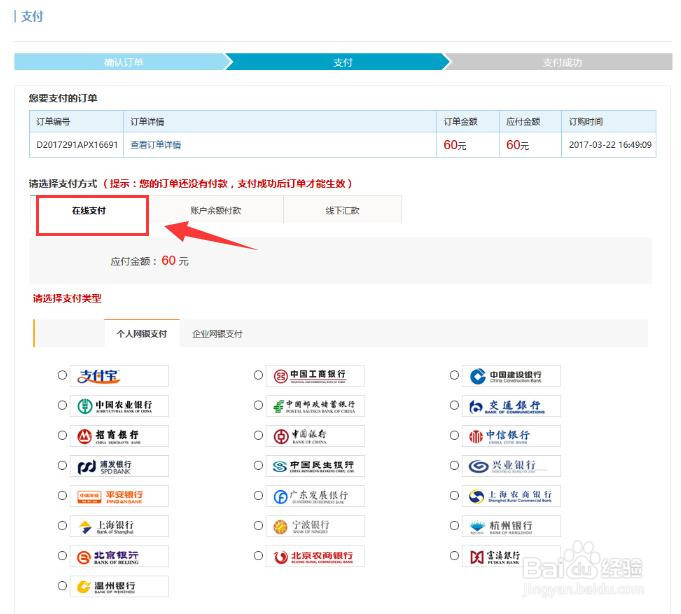Click the 浦发银行 SPD Bank logo
Image resolution: width=681 pixels, height=614 pixels.
(x=119, y=466)
